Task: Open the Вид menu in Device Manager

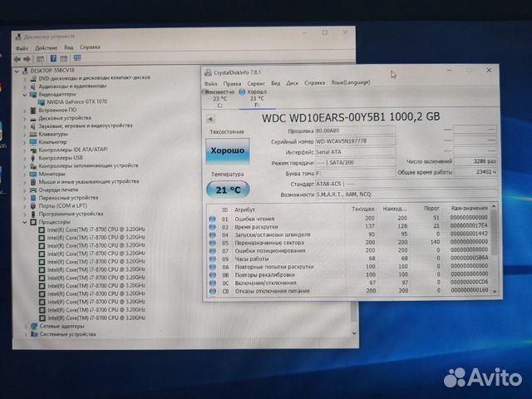Action: click(x=69, y=47)
